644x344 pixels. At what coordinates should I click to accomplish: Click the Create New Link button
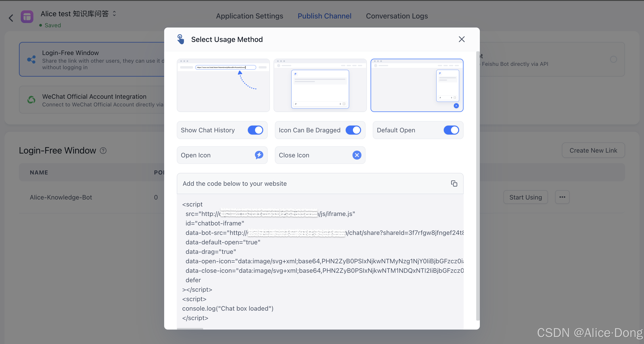[x=593, y=150]
